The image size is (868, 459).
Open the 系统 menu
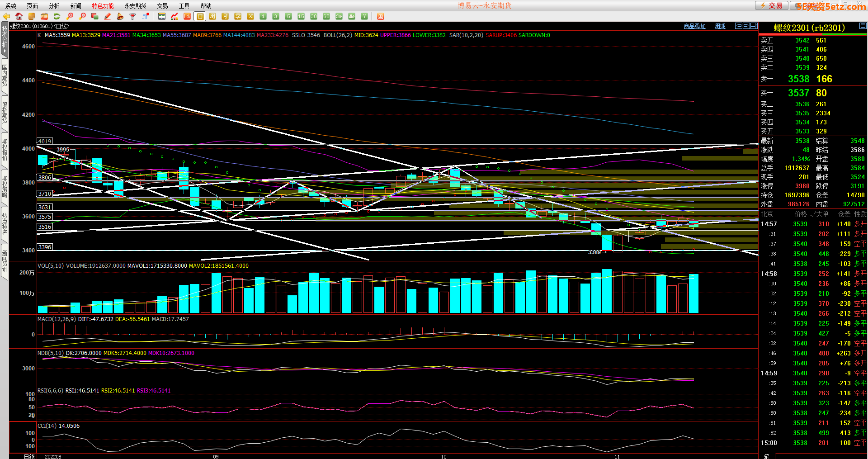pos(11,6)
